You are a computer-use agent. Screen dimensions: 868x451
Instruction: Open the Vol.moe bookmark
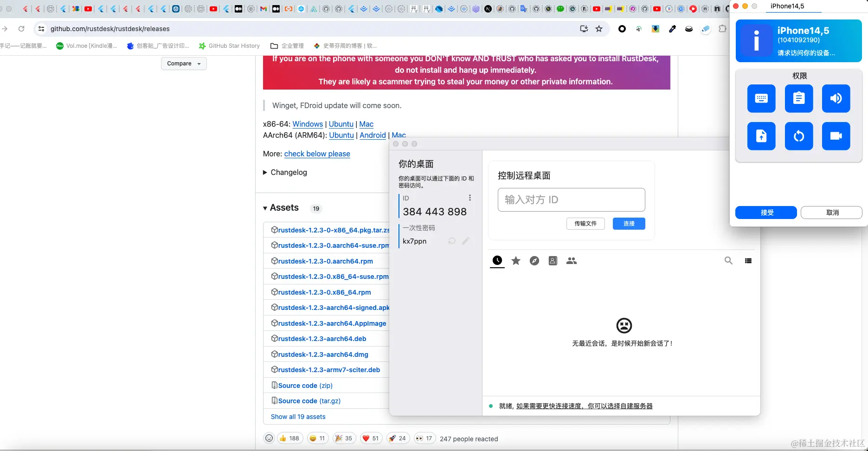pos(87,46)
